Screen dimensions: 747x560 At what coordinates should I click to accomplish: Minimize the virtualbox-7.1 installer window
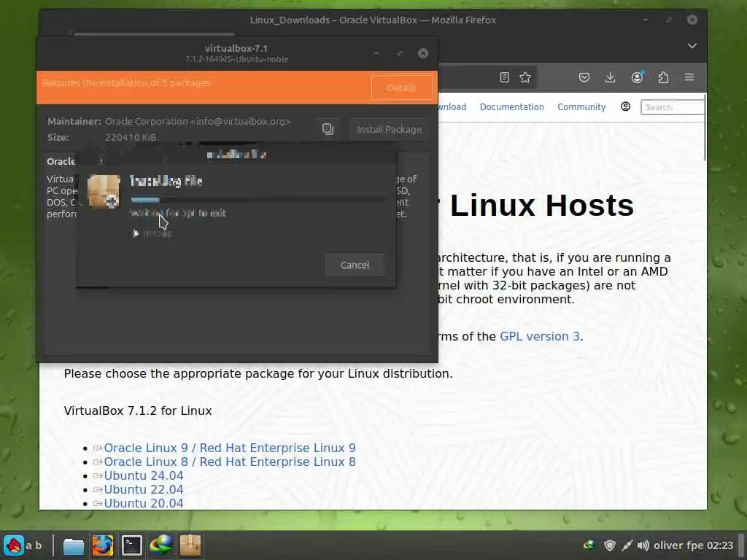coord(376,53)
